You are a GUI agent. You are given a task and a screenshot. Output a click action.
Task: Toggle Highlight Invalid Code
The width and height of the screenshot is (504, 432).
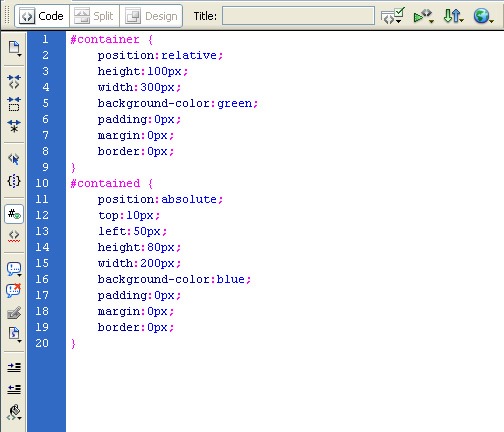[14, 236]
